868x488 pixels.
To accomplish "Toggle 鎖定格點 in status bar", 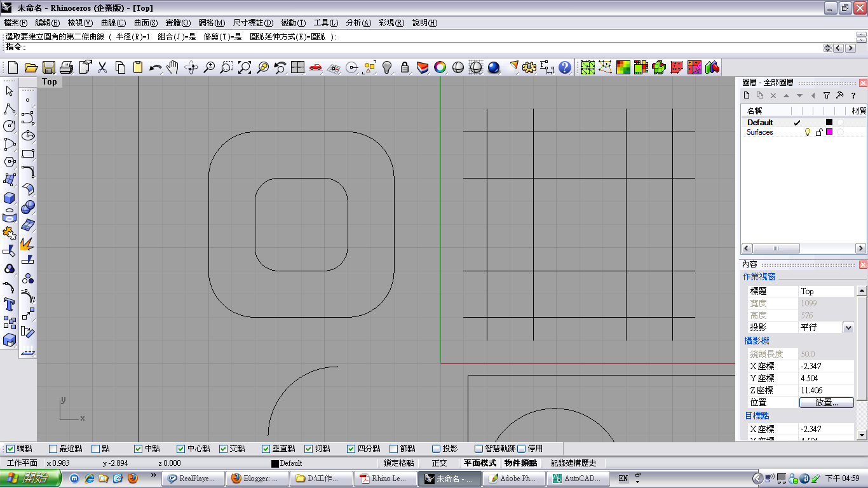I will (x=399, y=464).
